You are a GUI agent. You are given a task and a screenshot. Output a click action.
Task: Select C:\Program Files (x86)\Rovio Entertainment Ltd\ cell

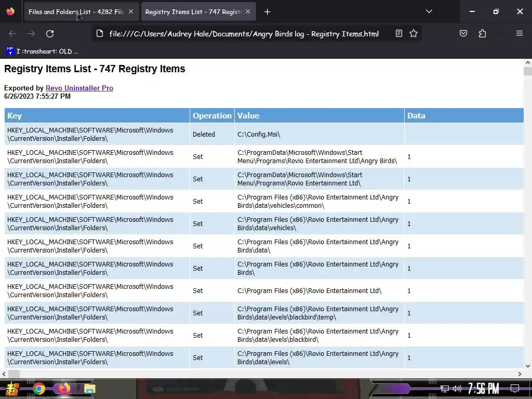[x=320, y=291]
